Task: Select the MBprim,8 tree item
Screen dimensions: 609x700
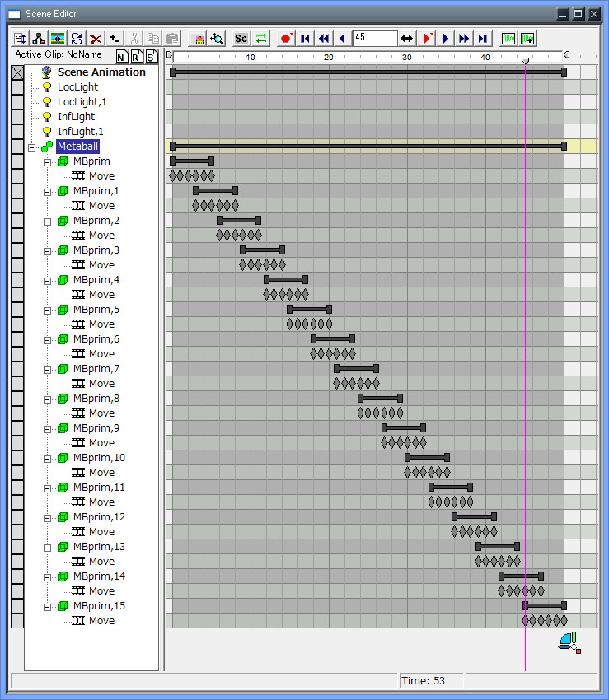Action: [x=96, y=399]
